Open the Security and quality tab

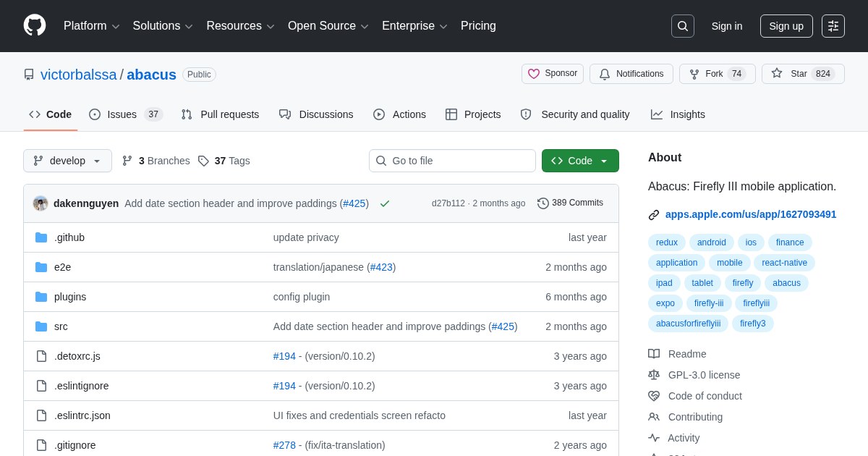pos(575,114)
